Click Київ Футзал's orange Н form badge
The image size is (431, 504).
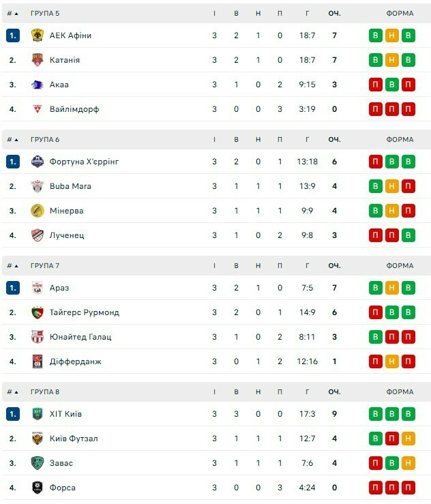[x=408, y=439]
